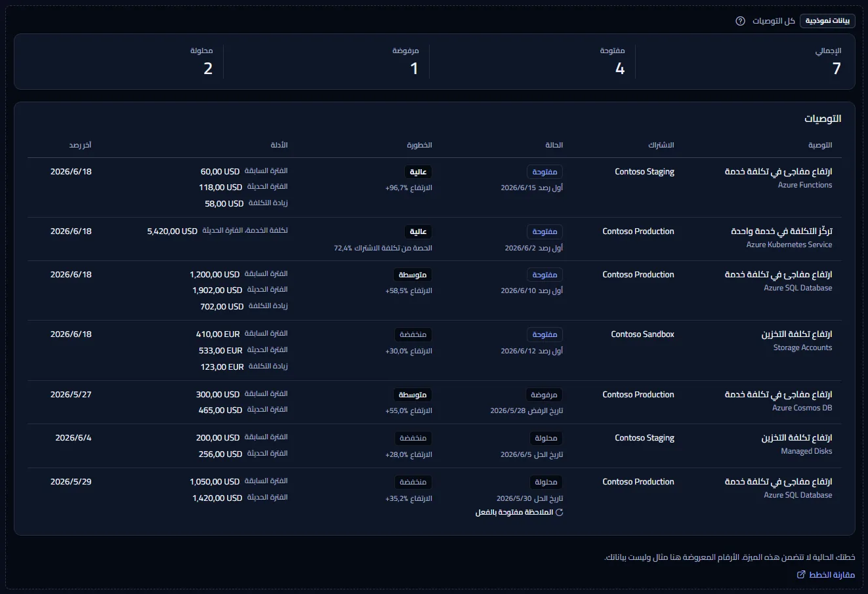Click the help question mark icon
This screenshot has height=594, width=868.
pyautogui.click(x=740, y=21)
